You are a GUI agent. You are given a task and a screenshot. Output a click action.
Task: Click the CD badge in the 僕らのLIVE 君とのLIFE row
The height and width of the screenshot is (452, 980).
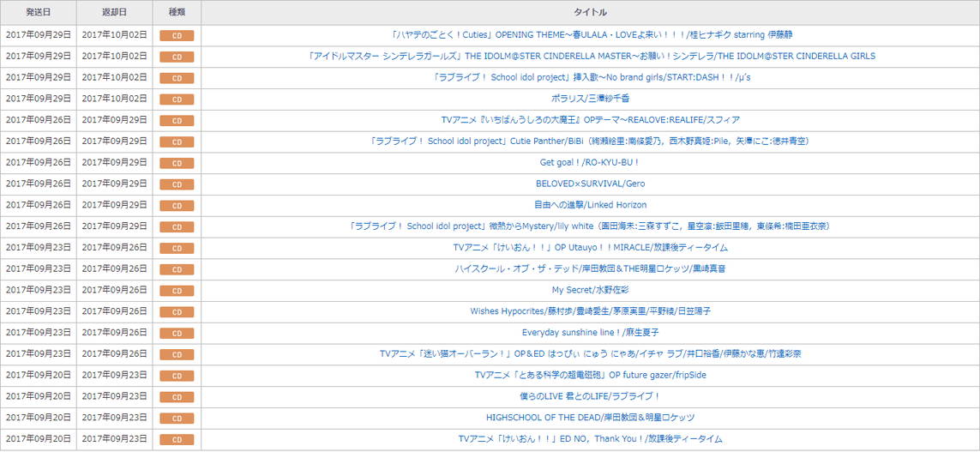tap(177, 397)
